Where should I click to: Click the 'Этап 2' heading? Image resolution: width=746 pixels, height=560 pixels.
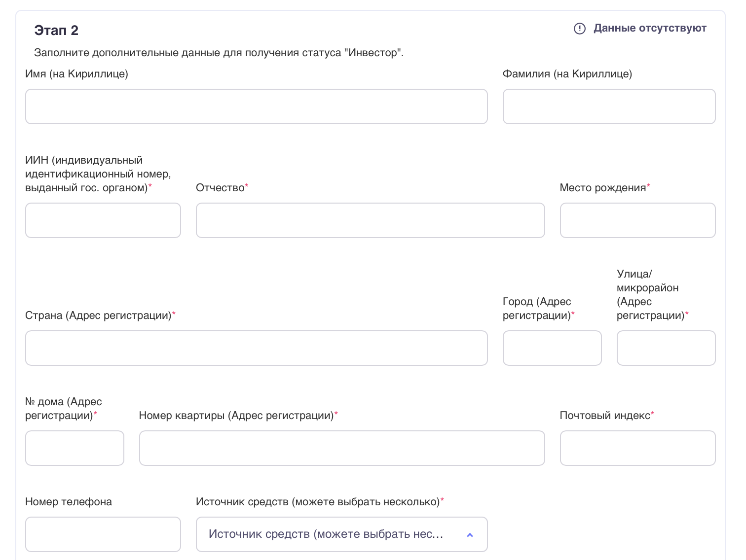56,31
